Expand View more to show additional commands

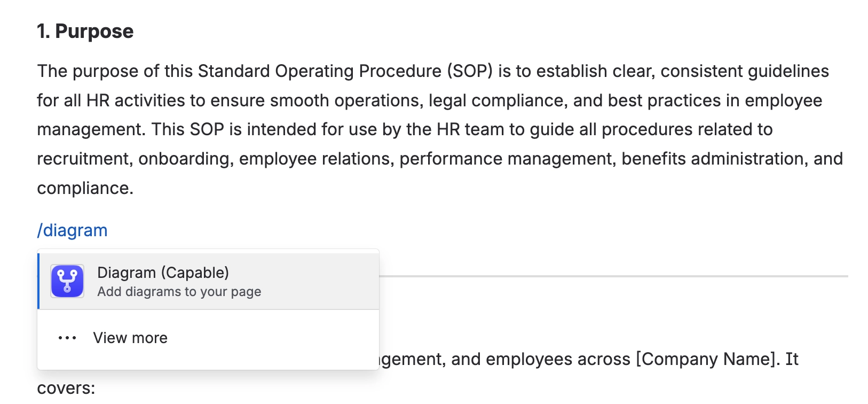[x=130, y=337]
